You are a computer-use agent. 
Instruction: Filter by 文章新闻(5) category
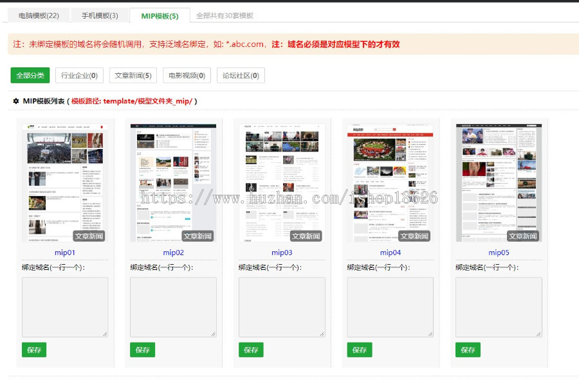tap(133, 76)
